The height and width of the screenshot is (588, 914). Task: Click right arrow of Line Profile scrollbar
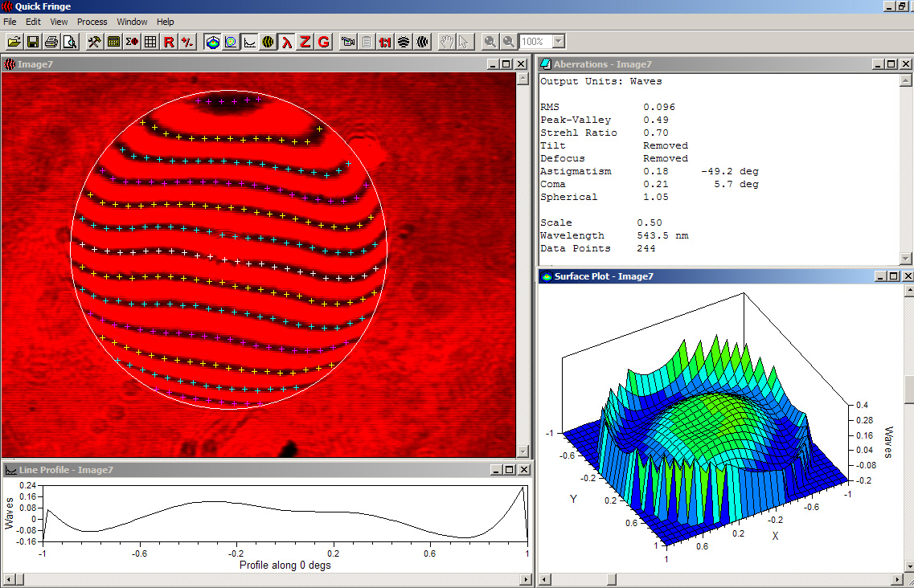527,579
